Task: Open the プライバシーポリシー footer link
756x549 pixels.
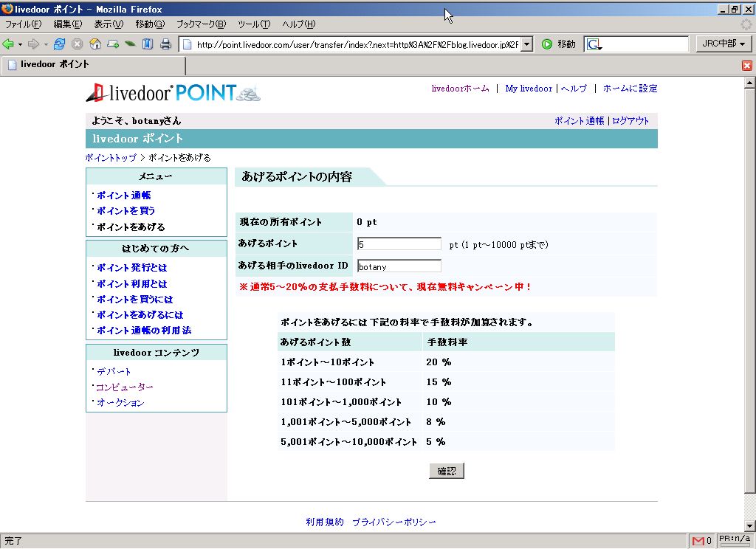Action: click(394, 522)
